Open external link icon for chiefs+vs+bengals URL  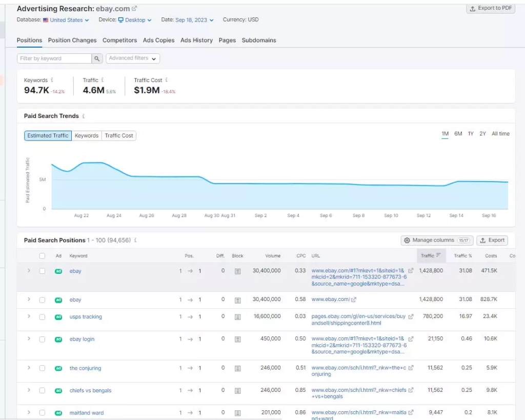411,390
